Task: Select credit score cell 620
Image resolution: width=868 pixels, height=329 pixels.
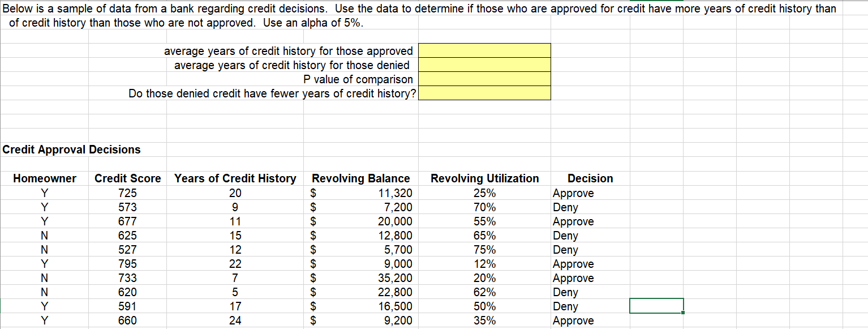Action: pyautogui.click(x=128, y=292)
